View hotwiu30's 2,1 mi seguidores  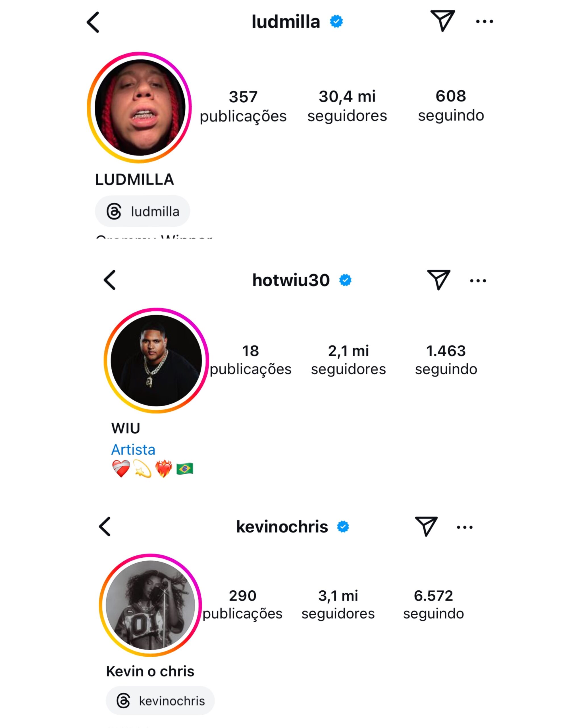coord(348,360)
